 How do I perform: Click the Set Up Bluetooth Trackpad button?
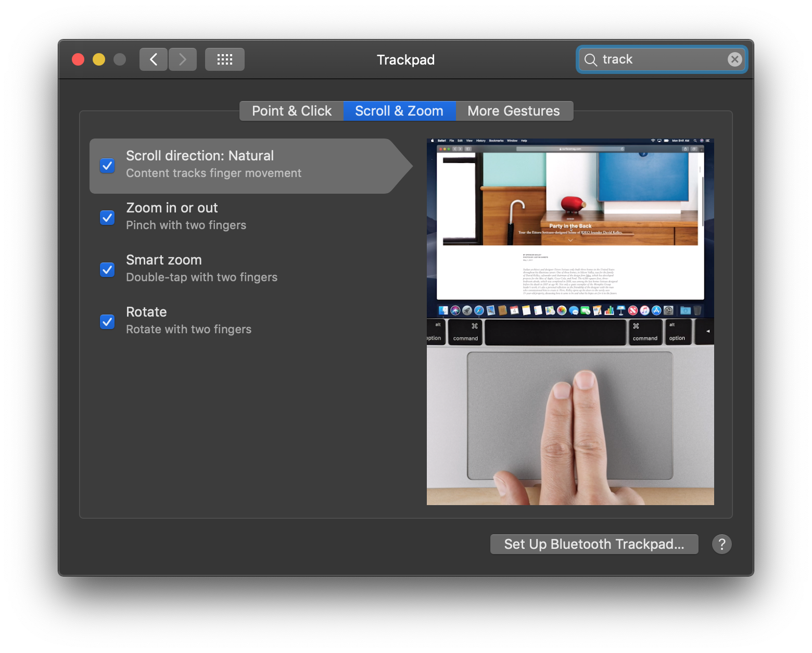[594, 544]
